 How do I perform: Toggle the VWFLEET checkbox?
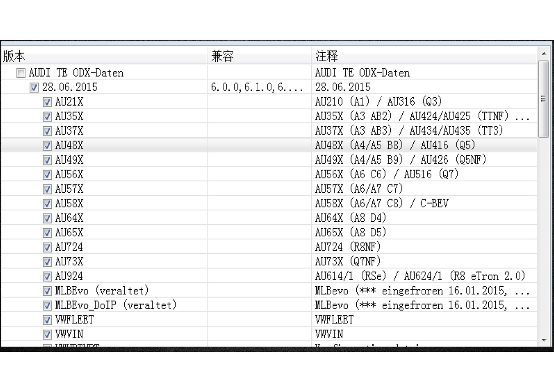coord(47,320)
